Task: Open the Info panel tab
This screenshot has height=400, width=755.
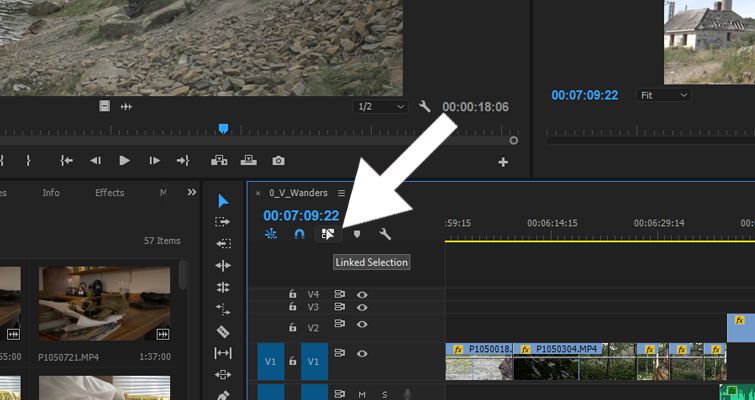Action: click(51, 193)
